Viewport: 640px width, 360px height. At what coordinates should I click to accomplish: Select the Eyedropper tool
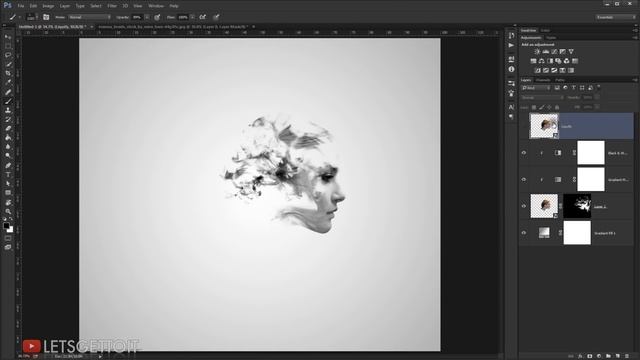pos(8,82)
